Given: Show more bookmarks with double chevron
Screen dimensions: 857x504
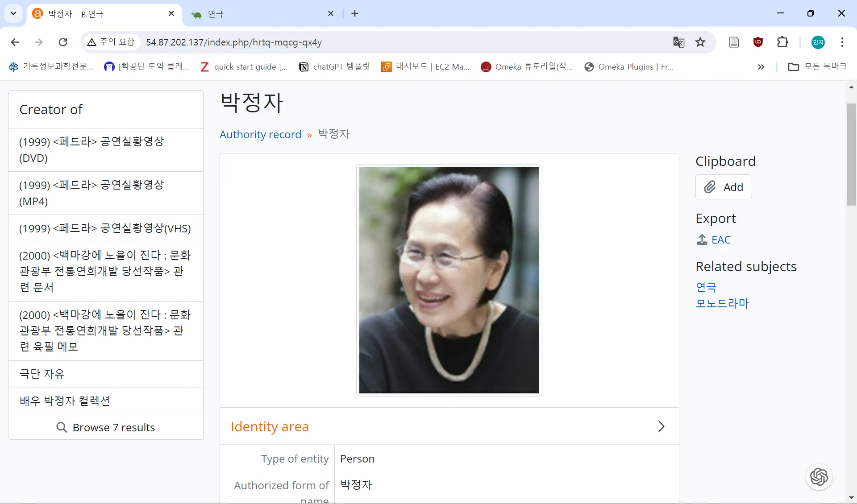Looking at the screenshot, I should [x=761, y=67].
